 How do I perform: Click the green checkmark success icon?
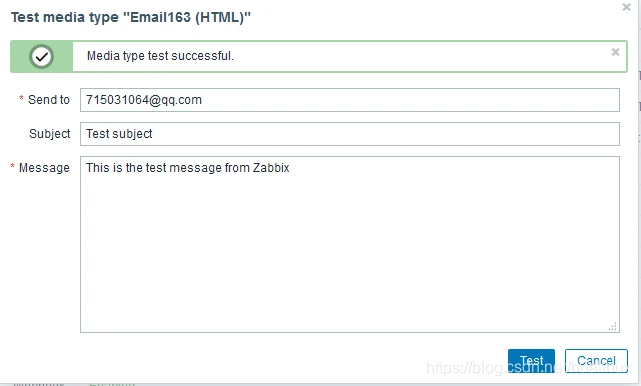click(41, 56)
